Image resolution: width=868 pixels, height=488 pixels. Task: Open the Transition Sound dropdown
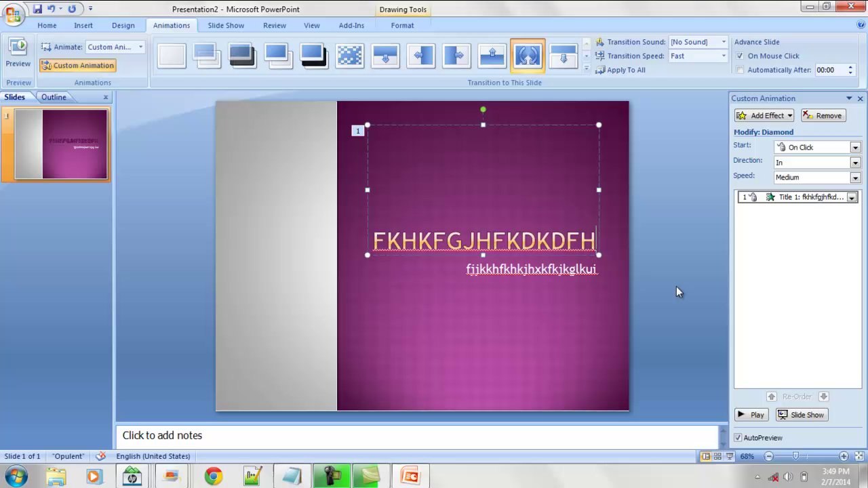tap(724, 42)
